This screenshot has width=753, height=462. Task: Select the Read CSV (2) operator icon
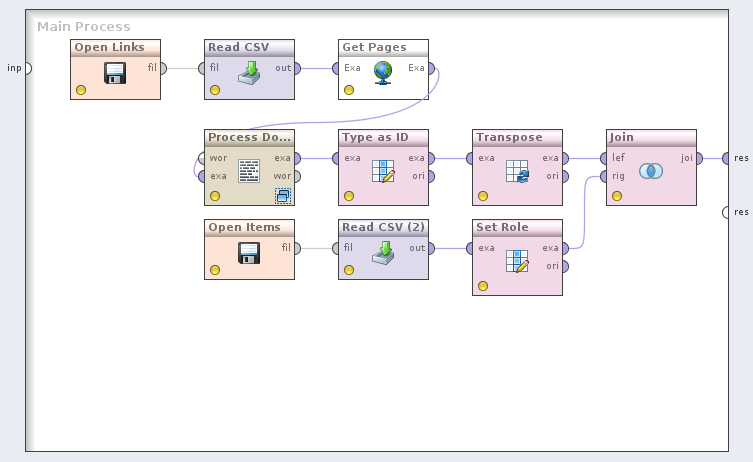383,252
